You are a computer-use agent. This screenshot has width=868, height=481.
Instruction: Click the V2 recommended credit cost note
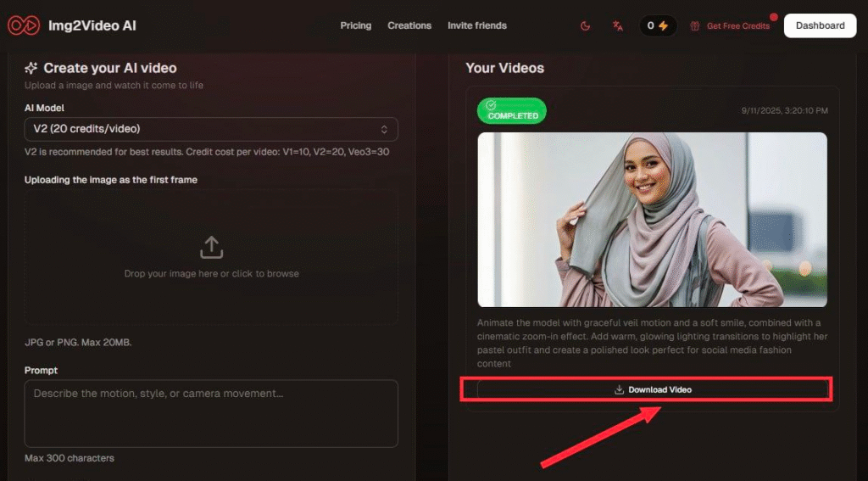coord(207,151)
